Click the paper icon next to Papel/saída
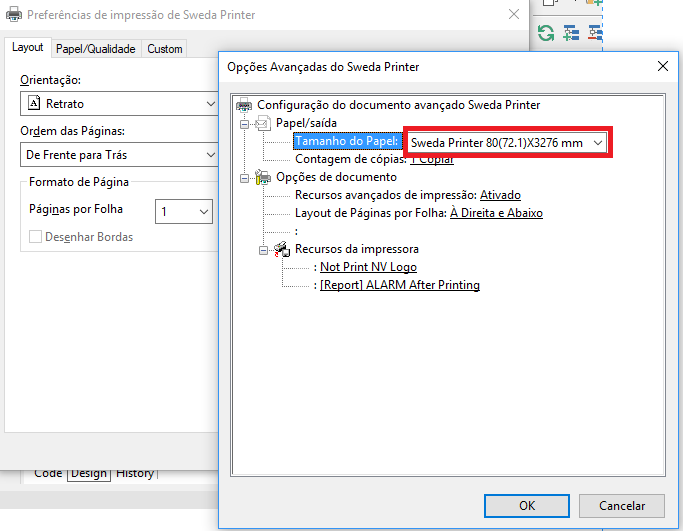Screen dimensions: 683x531 point(263,123)
